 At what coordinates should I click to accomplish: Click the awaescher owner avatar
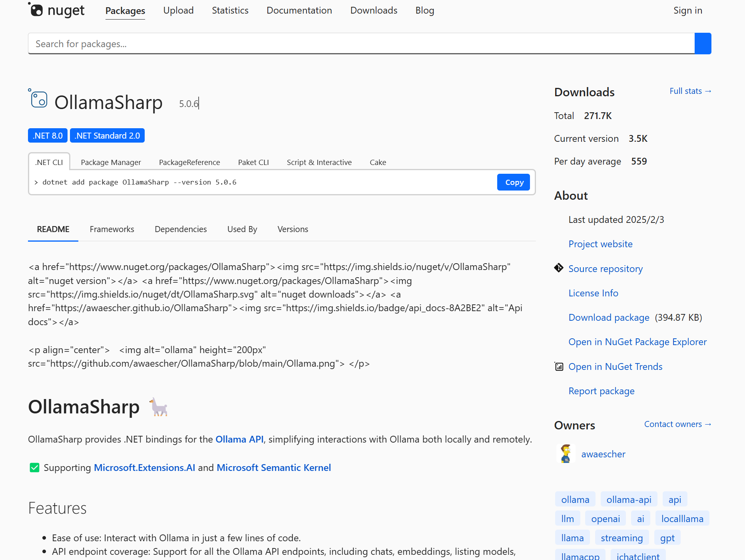(x=566, y=454)
